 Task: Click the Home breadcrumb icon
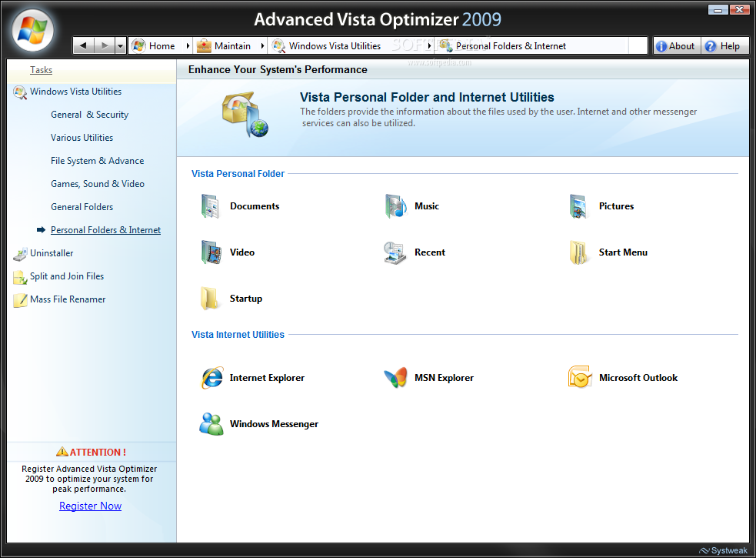[x=139, y=46]
